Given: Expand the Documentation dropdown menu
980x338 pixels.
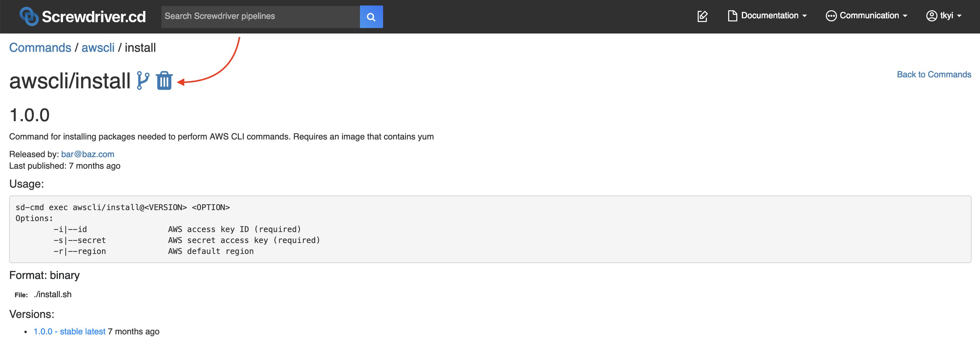Looking at the screenshot, I should click(767, 16).
